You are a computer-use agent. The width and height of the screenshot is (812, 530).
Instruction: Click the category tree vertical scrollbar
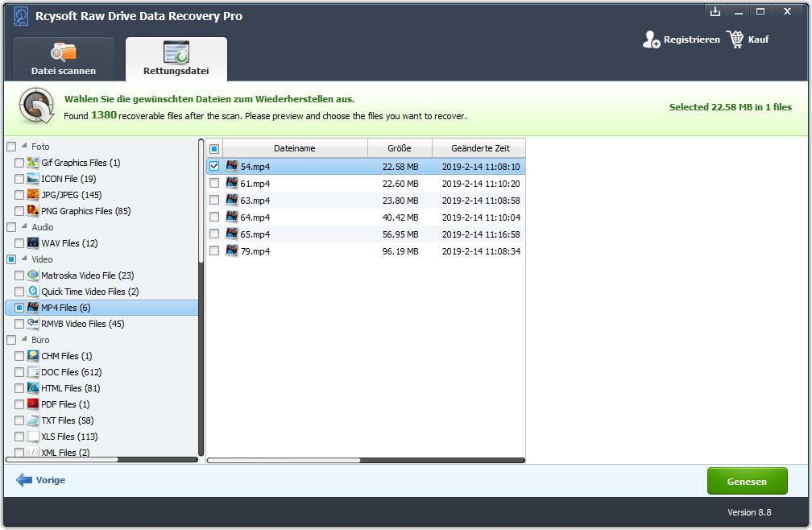click(x=201, y=201)
